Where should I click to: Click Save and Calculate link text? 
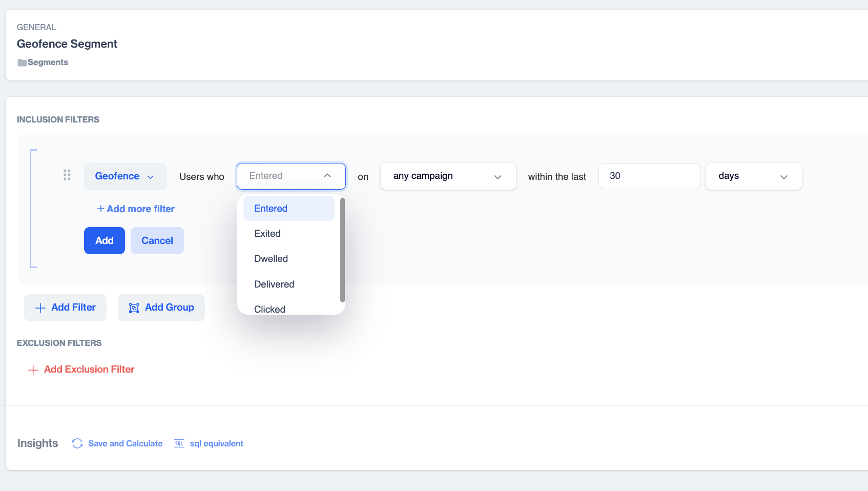[x=126, y=443]
